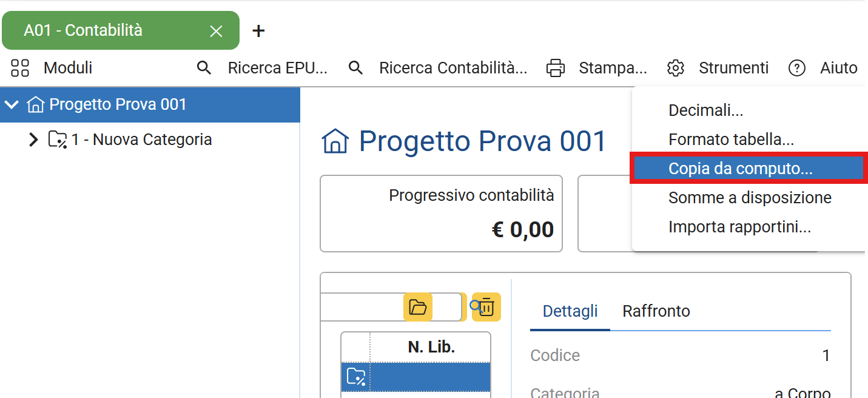Add a new tab with plus button

(258, 31)
